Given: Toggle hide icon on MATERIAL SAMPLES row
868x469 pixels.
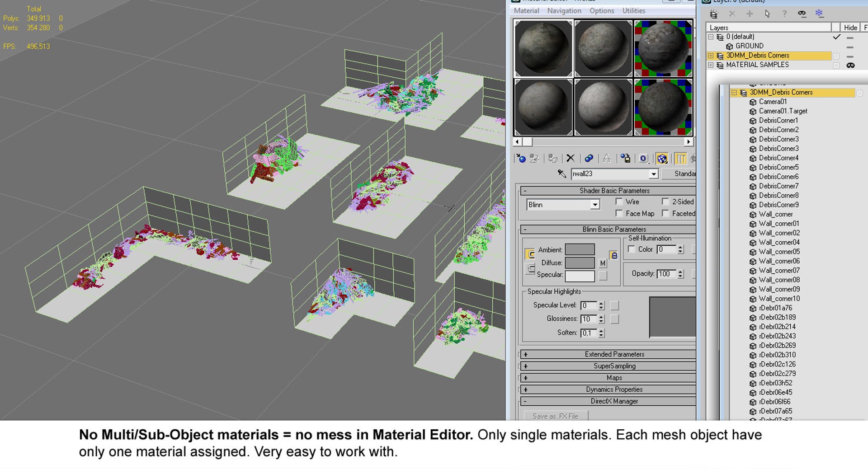Looking at the screenshot, I should 850,65.
